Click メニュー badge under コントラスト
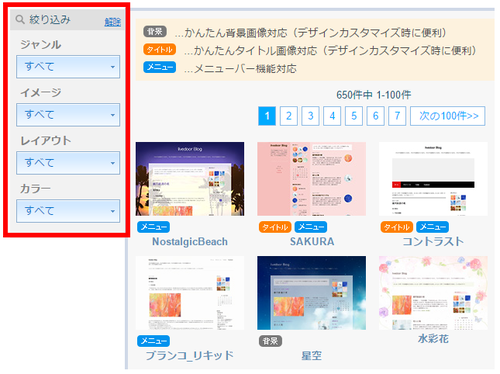This screenshot has width=500, height=374. 432,227
